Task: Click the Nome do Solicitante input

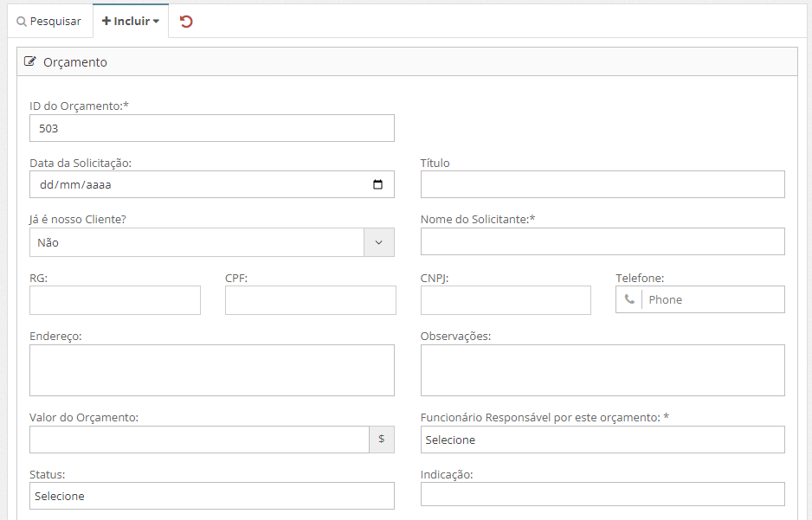Action: click(603, 241)
